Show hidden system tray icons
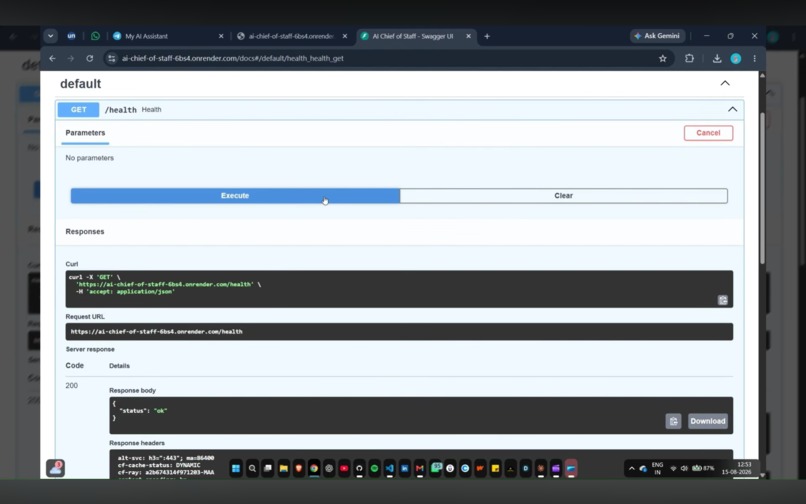806x504 pixels. [x=632, y=469]
